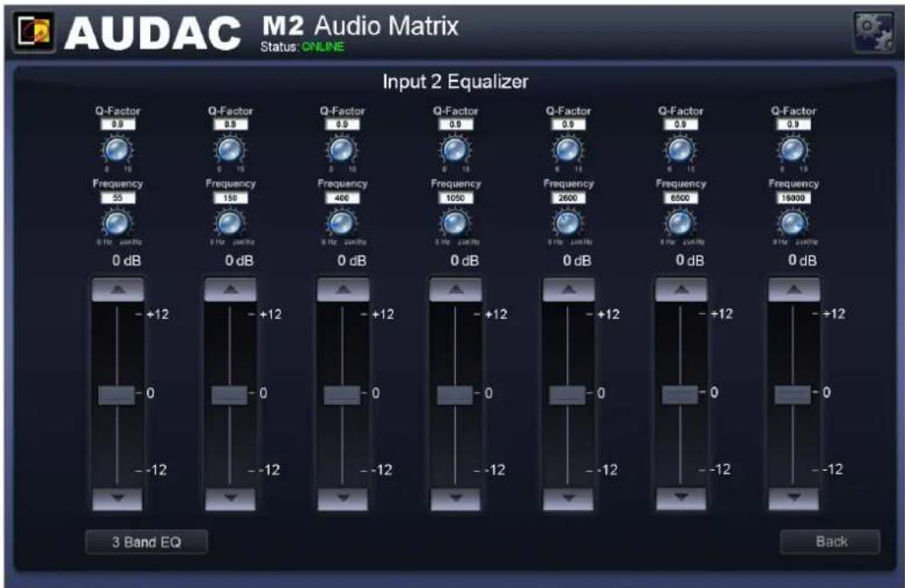Click the frequency field showing 55
The height and width of the screenshot is (588, 905).
118,198
